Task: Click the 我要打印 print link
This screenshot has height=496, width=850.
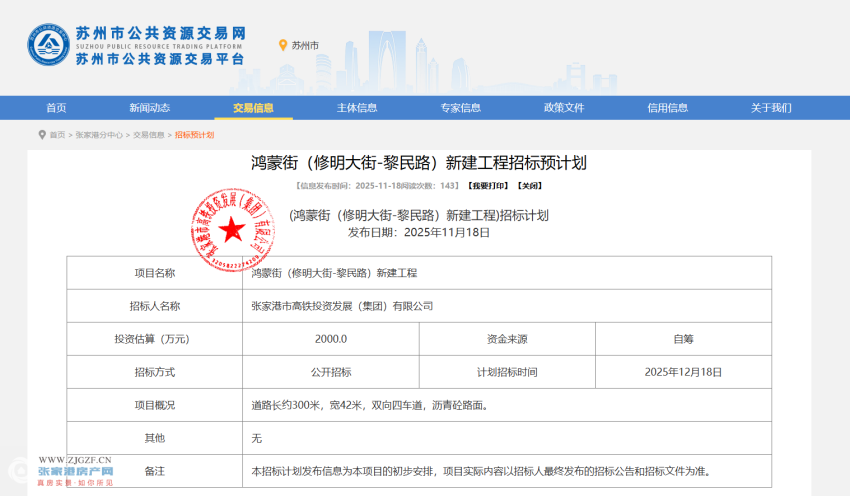Action: 487,186
